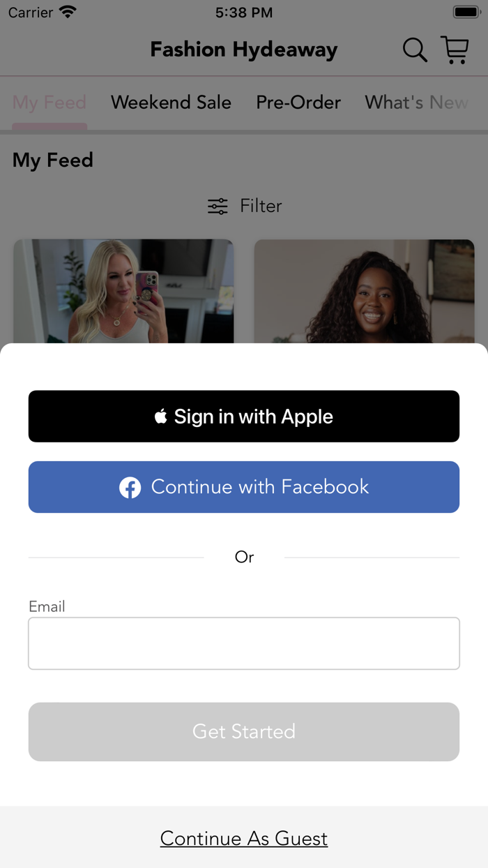This screenshot has height=868, width=488.
Task: Select the What's New tab
Action: [416, 103]
